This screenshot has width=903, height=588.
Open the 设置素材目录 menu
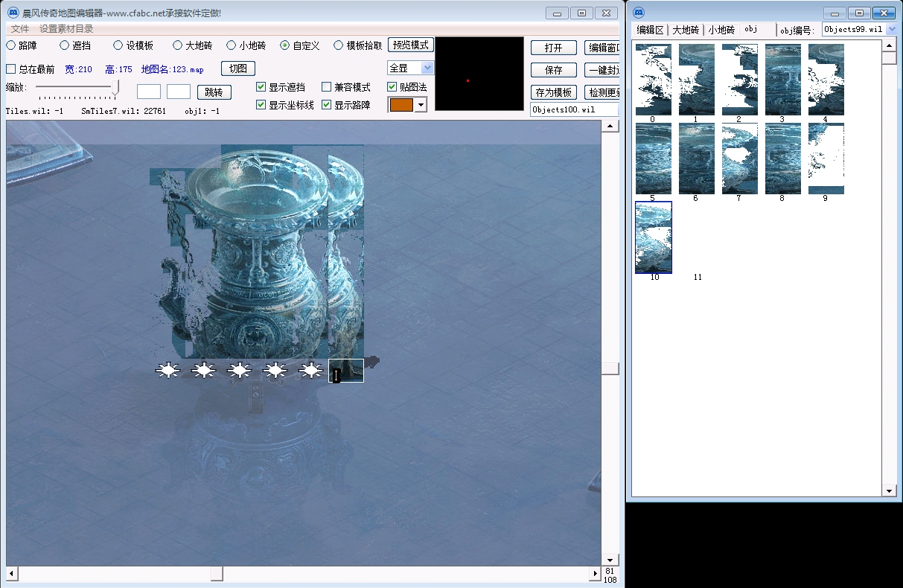point(66,29)
